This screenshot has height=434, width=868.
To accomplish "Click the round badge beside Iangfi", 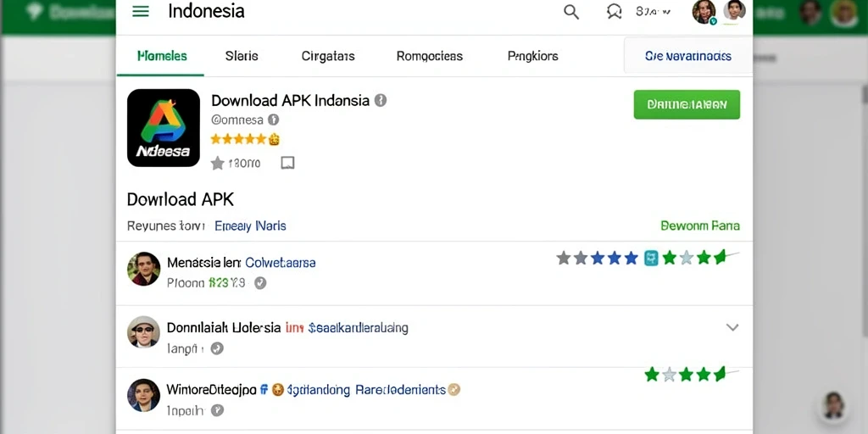I will (x=217, y=348).
